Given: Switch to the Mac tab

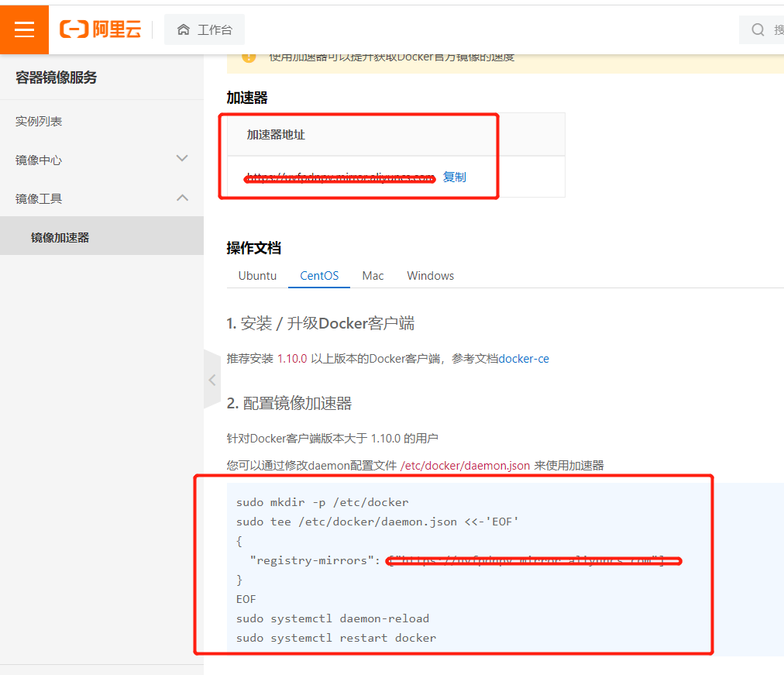Looking at the screenshot, I should [373, 275].
